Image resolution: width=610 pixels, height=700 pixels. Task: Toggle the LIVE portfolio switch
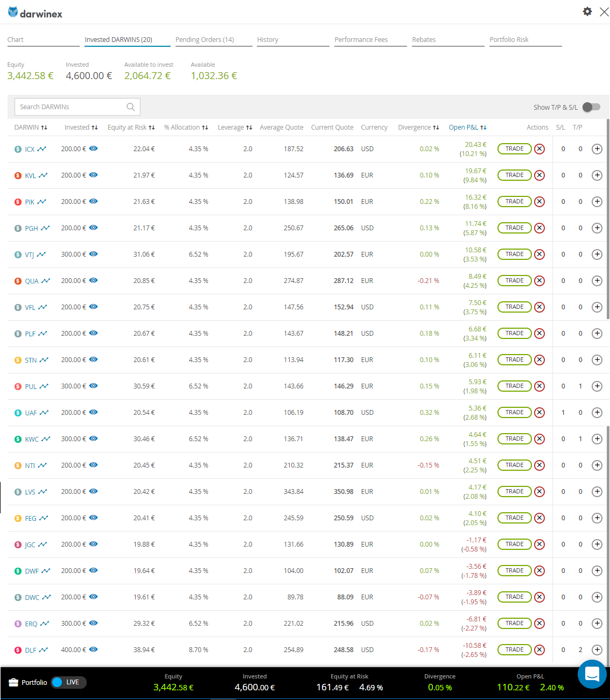click(68, 682)
